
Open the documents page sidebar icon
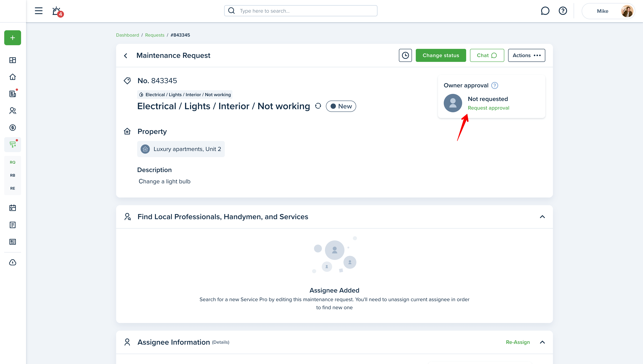[12, 225]
